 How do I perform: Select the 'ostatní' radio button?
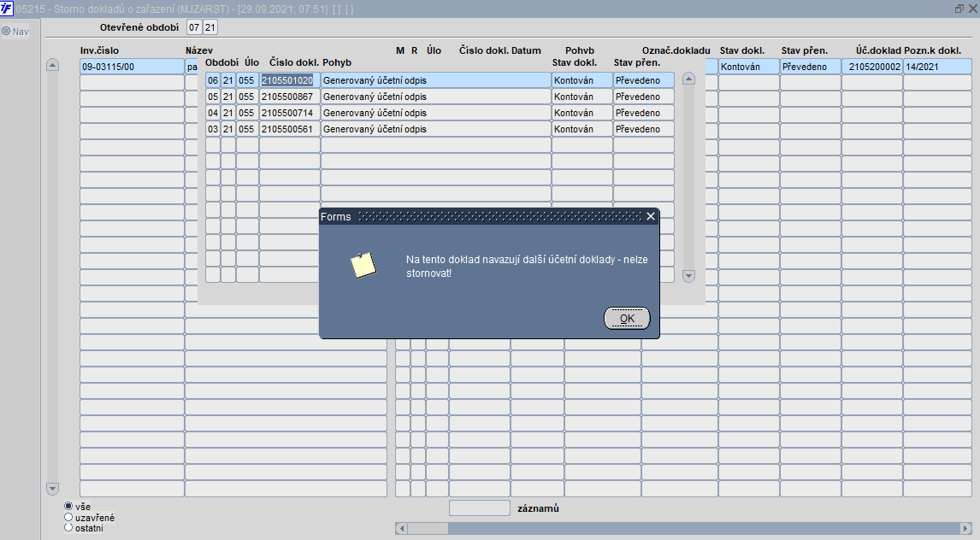click(x=68, y=528)
